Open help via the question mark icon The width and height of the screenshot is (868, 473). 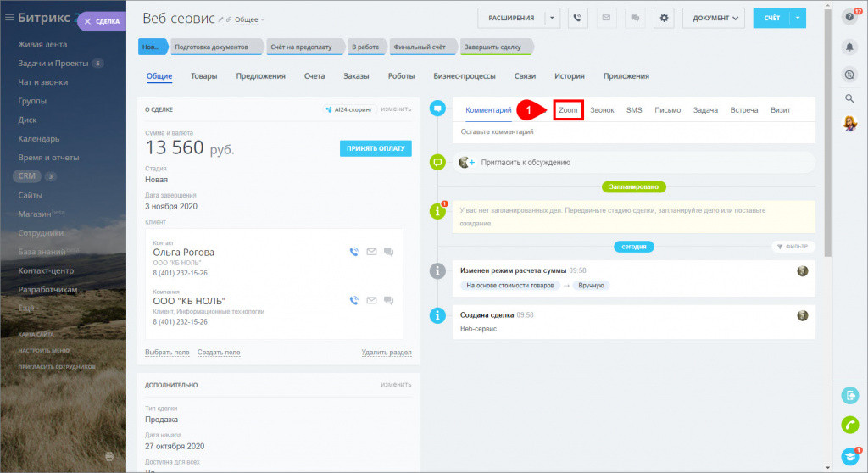point(850,17)
